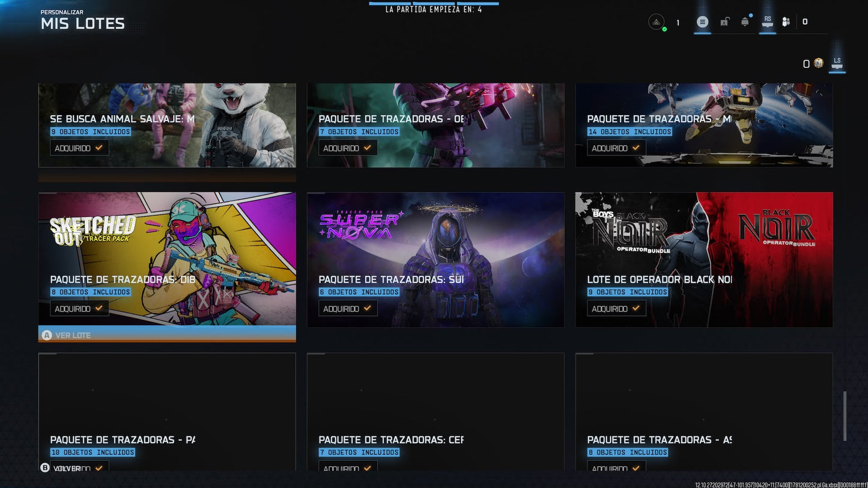Viewport: 868px width, 488px height.
Task: Click the unlocked padlock icon
Action: pyautogui.click(x=724, y=22)
